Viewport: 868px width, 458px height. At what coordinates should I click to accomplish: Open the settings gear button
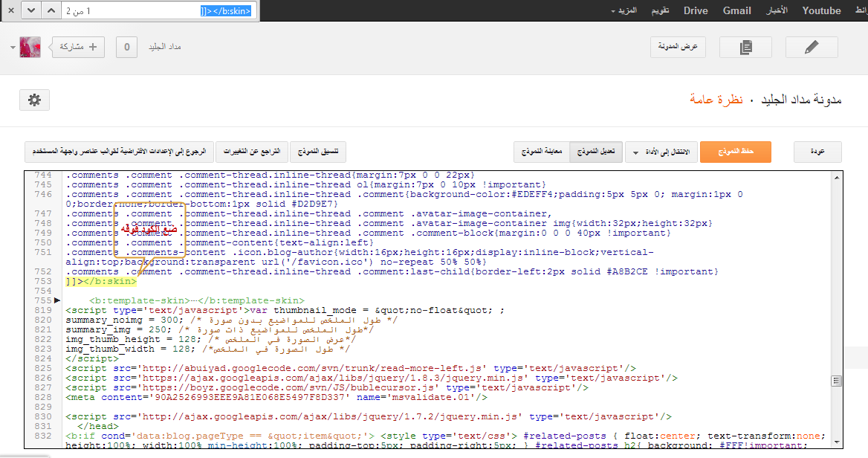[34, 100]
